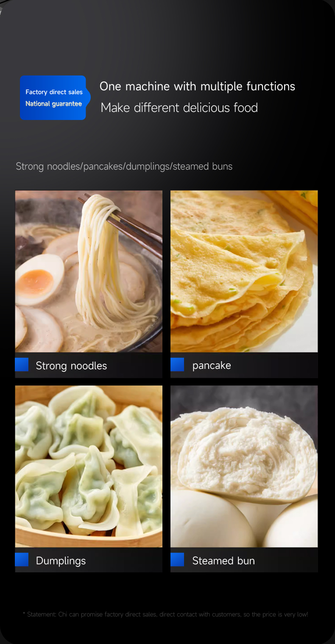Click the National guarantee text in badge
The width and height of the screenshot is (335, 644).
(x=53, y=104)
